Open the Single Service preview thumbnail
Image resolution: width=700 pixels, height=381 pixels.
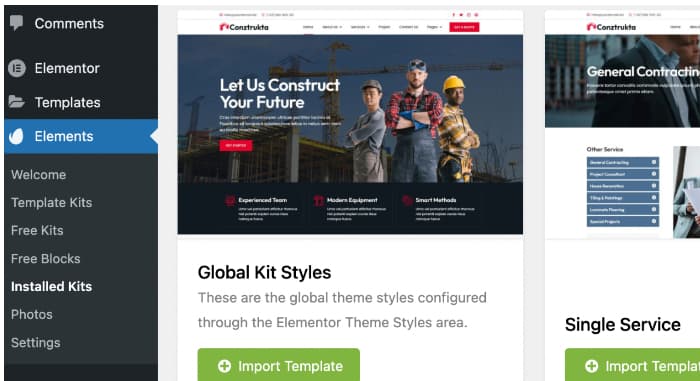622,124
